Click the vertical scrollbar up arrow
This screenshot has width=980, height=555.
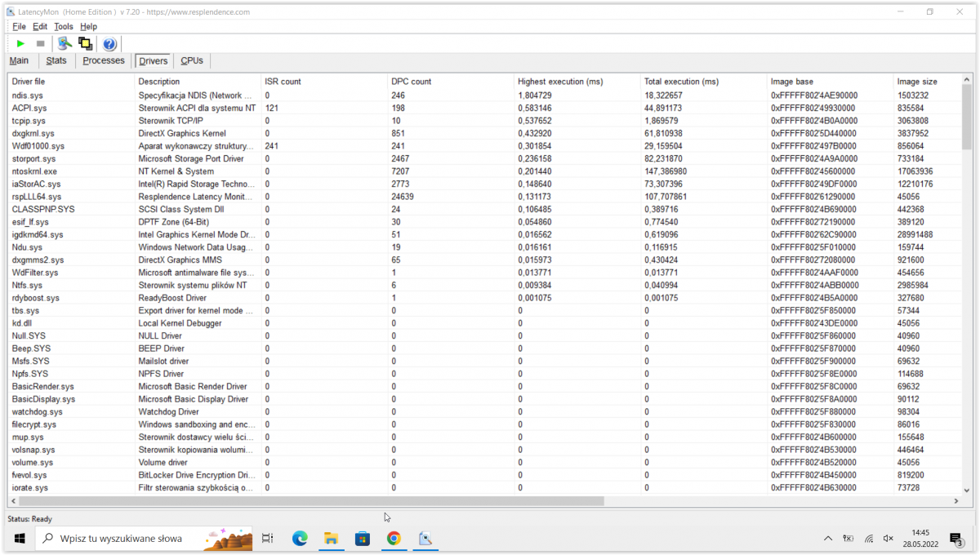pyautogui.click(x=967, y=80)
